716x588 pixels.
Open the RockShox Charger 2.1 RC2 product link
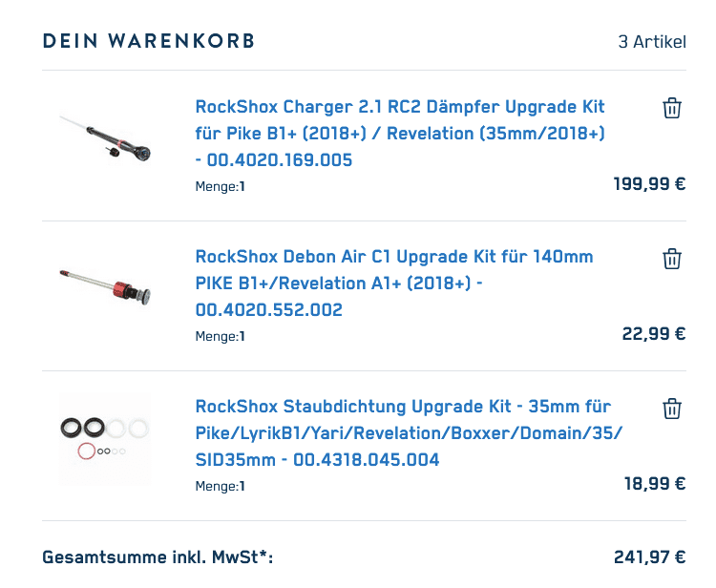tap(400, 134)
